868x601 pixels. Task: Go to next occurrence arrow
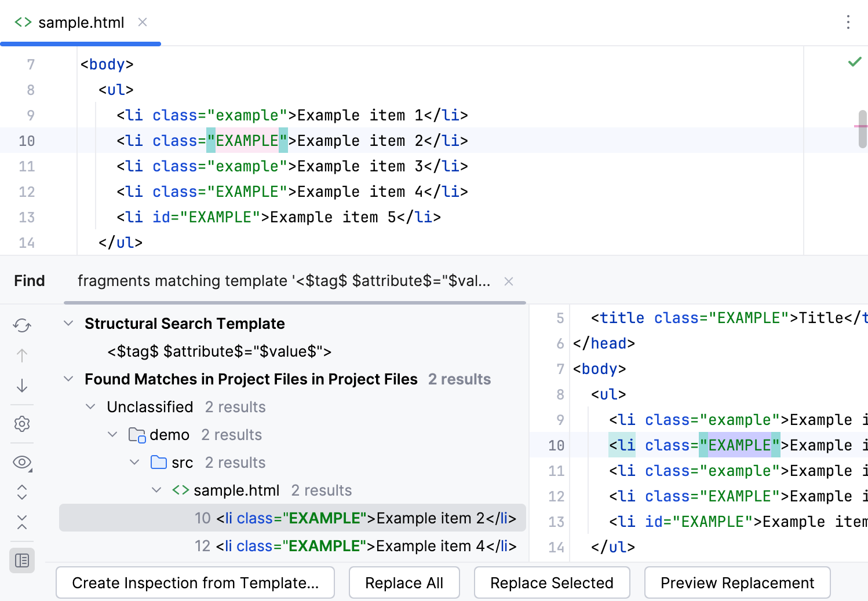click(x=22, y=386)
